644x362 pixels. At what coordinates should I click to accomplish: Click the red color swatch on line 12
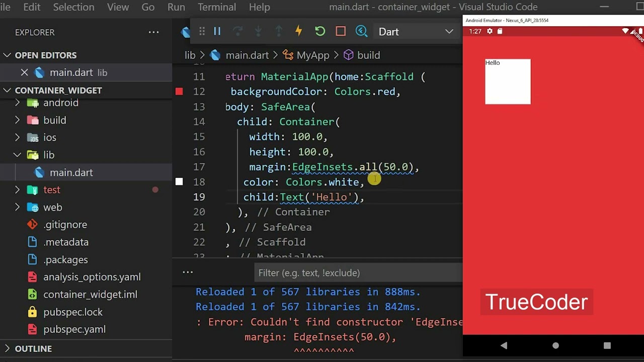pos(179,92)
